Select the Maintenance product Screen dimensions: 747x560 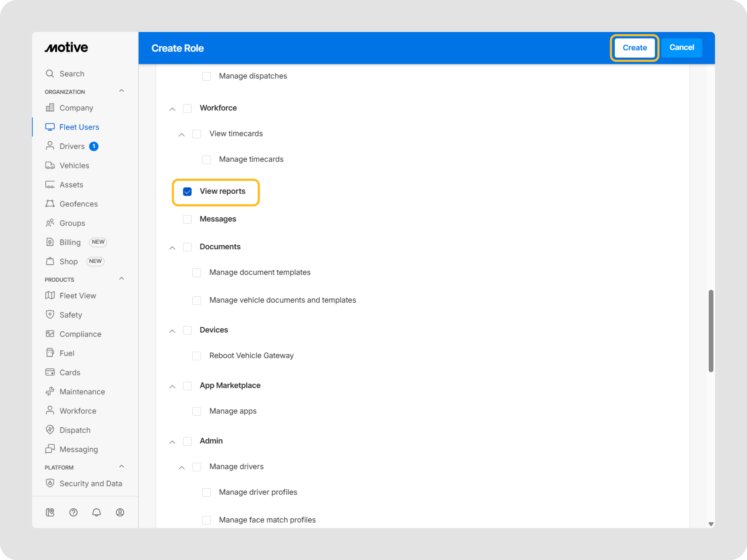(x=82, y=391)
